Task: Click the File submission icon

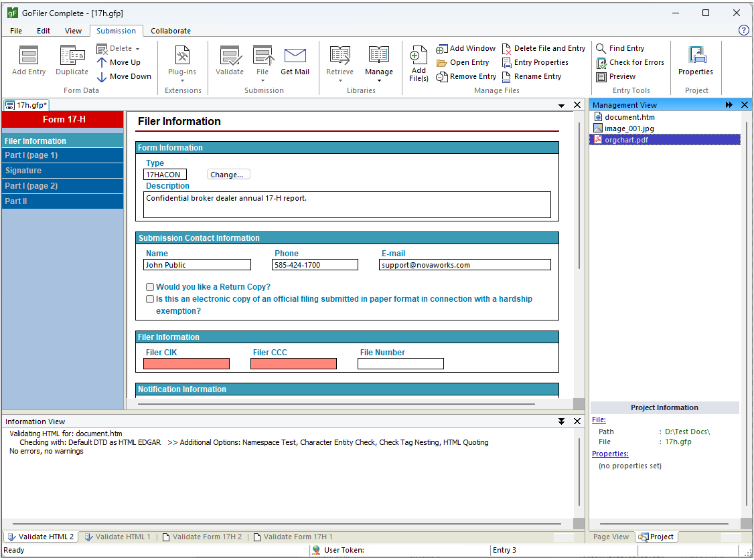Action: 262,56
